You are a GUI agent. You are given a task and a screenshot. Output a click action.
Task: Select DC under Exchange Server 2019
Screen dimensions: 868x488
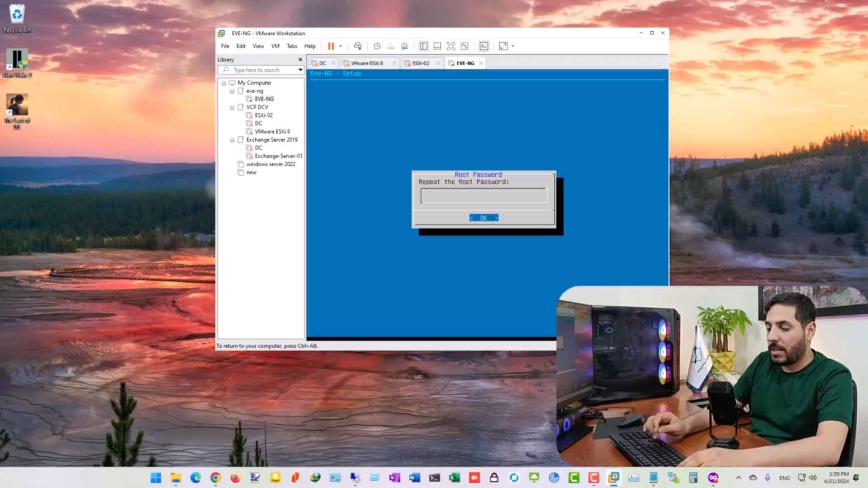click(x=258, y=148)
